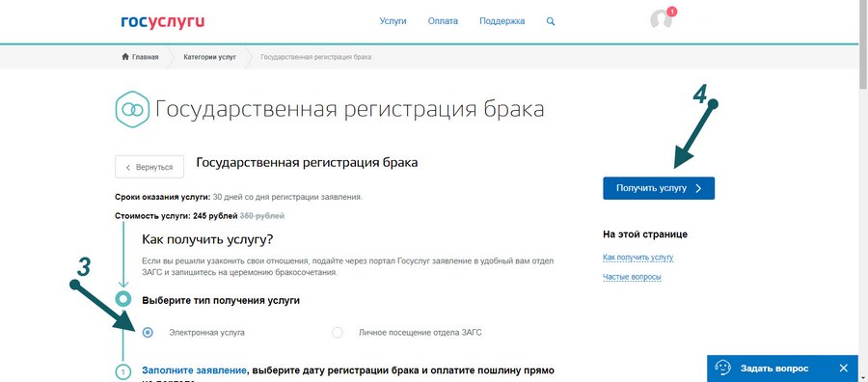Open the search magnifier icon
This screenshot has width=868, height=382.
point(551,21)
